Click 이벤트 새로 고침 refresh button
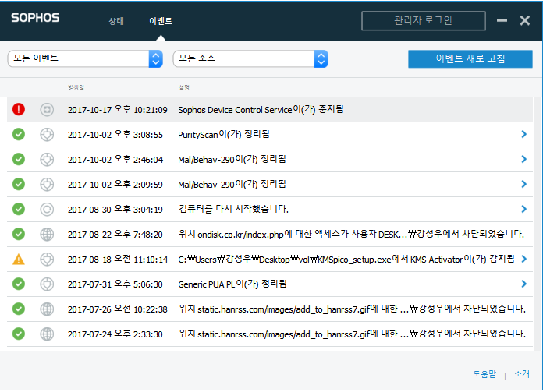 (470, 58)
